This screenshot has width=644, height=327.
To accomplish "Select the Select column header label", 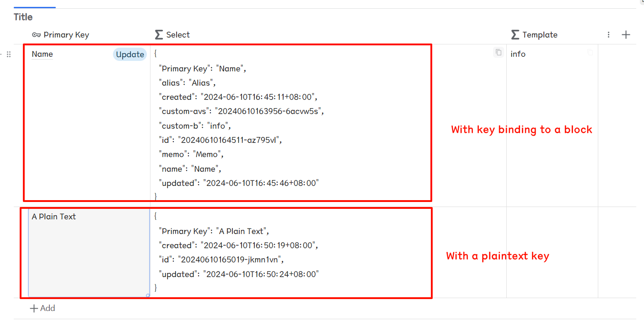I will pos(178,35).
